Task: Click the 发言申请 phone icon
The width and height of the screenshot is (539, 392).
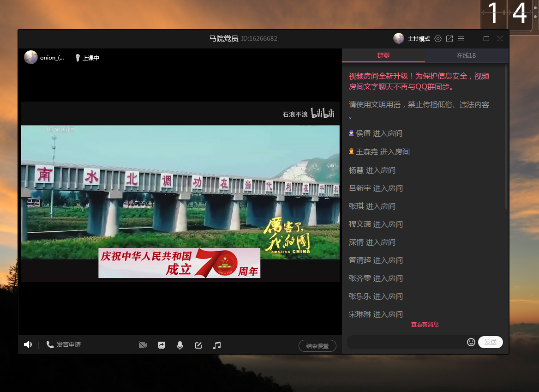Action: pos(50,344)
